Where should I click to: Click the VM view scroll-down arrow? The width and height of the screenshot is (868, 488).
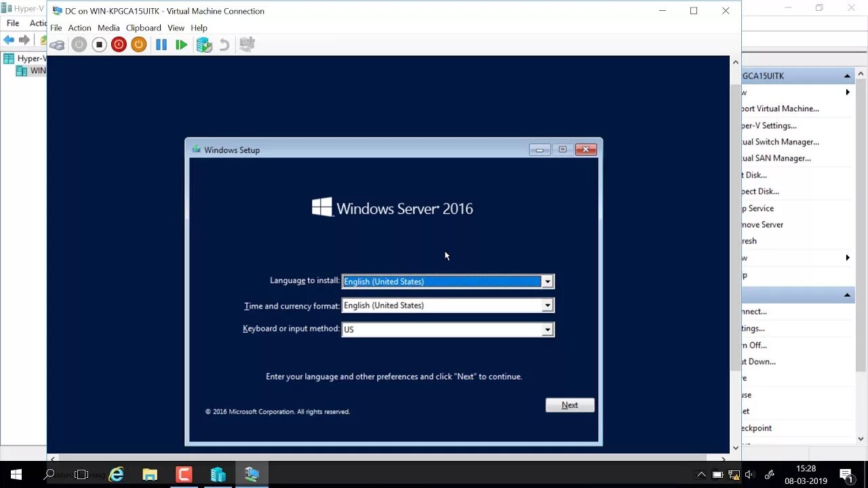point(735,448)
